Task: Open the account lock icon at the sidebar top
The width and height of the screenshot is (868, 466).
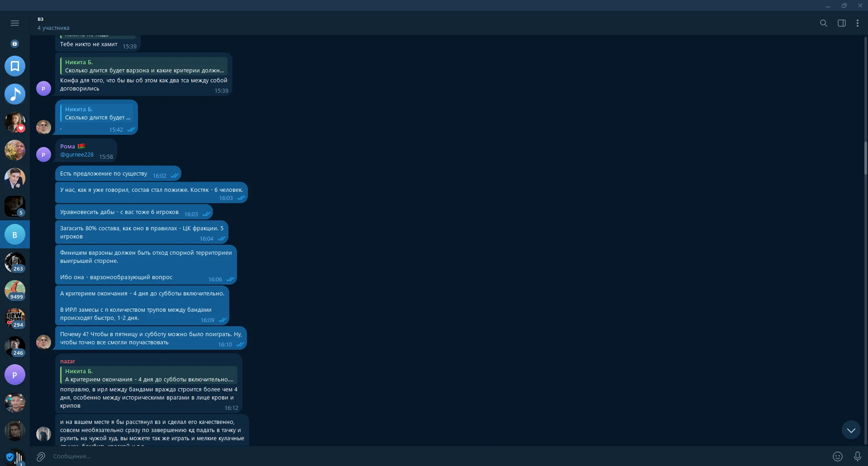Action: tap(15, 43)
